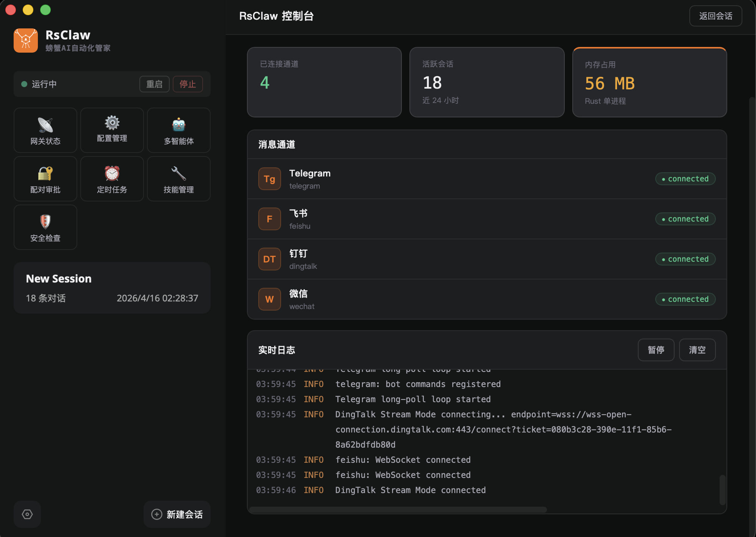756x537 pixels.
Task: Click the RsClaw crab logo icon
Action: pos(26,41)
